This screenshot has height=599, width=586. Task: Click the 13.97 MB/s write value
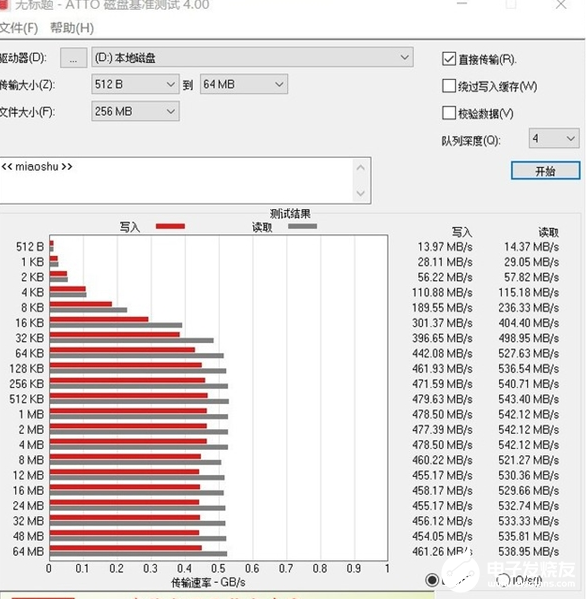pos(445,247)
